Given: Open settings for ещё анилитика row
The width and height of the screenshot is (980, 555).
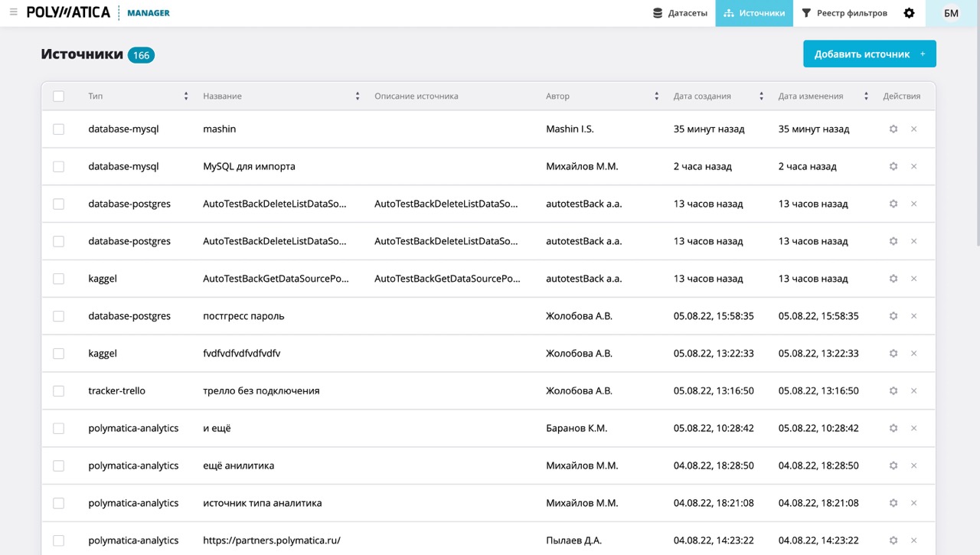Looking at the screenshot, I should click(893, 466).
